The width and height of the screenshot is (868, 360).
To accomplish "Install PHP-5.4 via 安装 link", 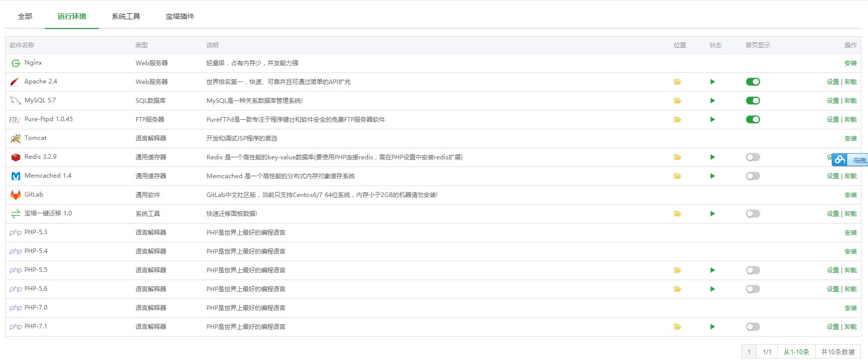I will (x=851, y=252).
